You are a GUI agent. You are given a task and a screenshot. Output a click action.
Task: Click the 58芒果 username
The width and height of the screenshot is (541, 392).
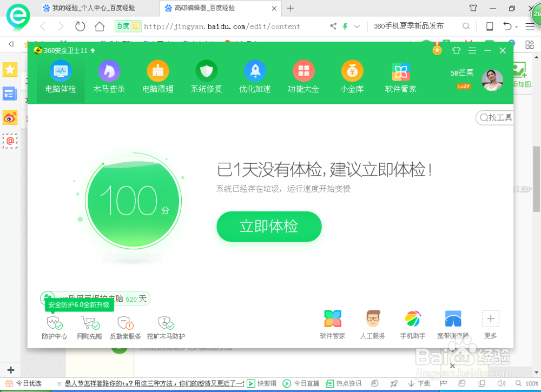pos(462,73)
